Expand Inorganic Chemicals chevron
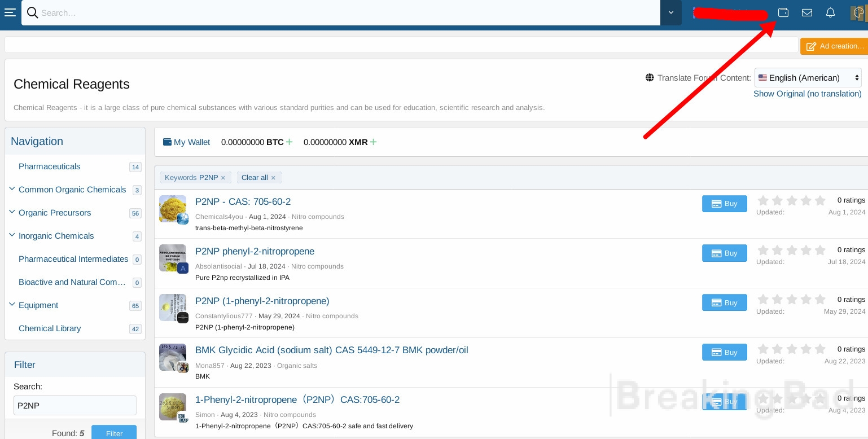 pyautogui.click(x=12, y=235)
